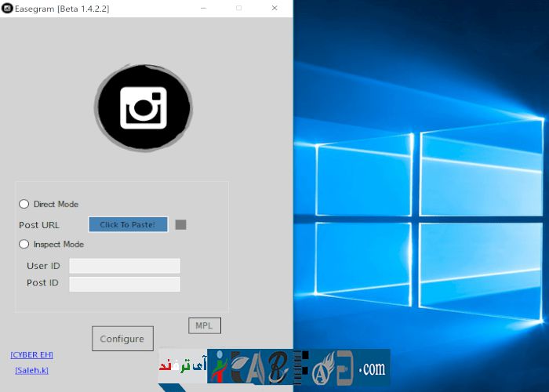Screen dimensions: 549x392
Task: Click the Easegram title bar app icon
Action: (7, 8)
